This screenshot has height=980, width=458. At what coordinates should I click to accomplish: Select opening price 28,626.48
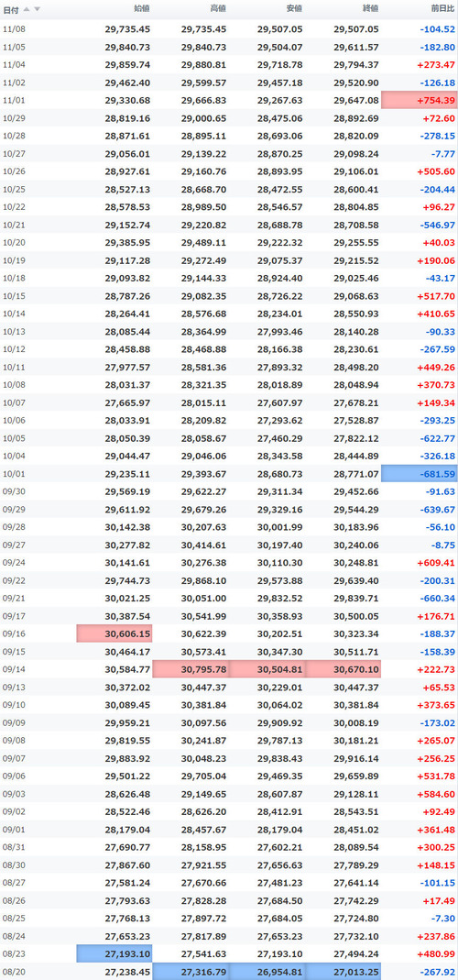point(127,794)
